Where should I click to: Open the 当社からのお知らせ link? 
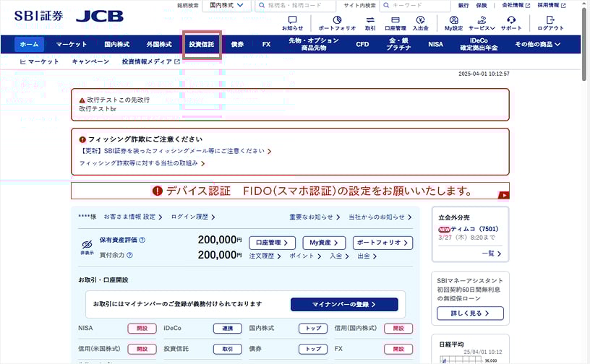coord(380,217)
